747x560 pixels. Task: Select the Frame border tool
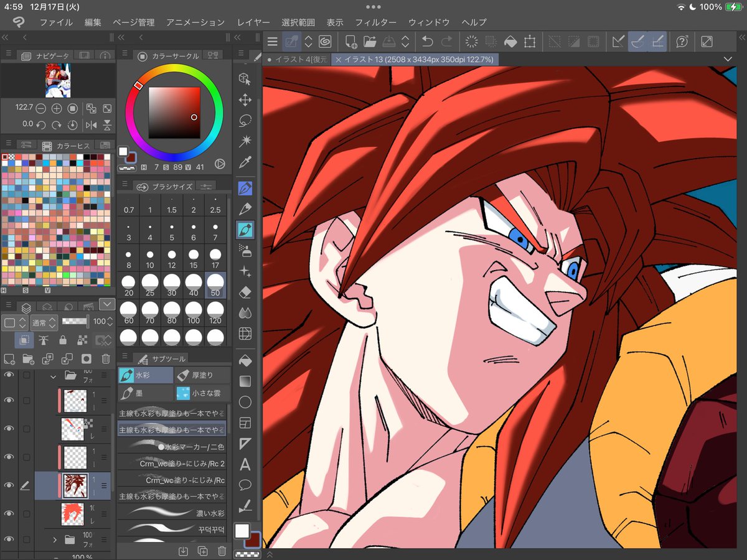(245, 423)
